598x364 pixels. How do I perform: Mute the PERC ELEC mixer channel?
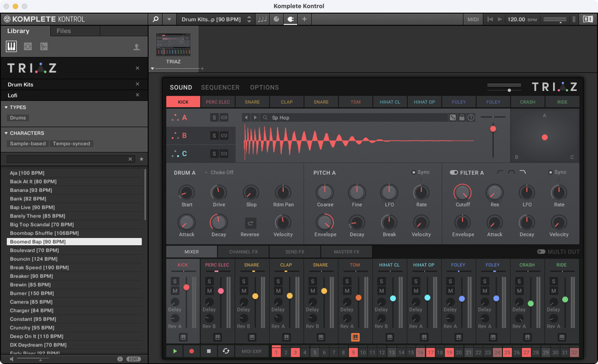point(209,291)
